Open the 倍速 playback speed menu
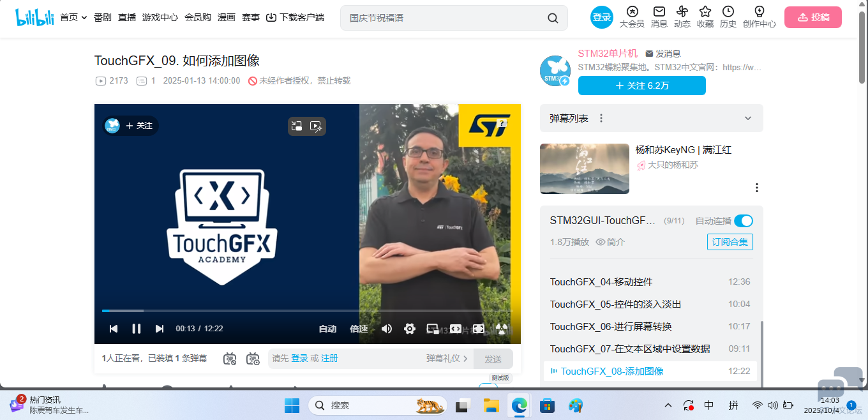Image resolution: width=868 pixels, height=420 pixels. 359,329
